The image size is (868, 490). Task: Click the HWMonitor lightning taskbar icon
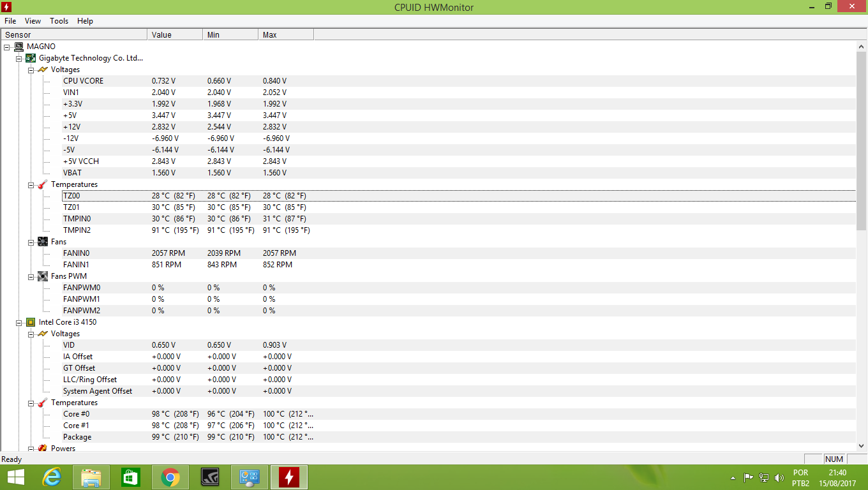(289, 477)
